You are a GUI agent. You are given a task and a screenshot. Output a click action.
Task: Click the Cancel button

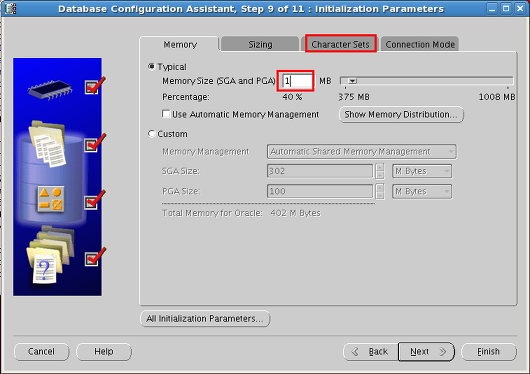41,352
